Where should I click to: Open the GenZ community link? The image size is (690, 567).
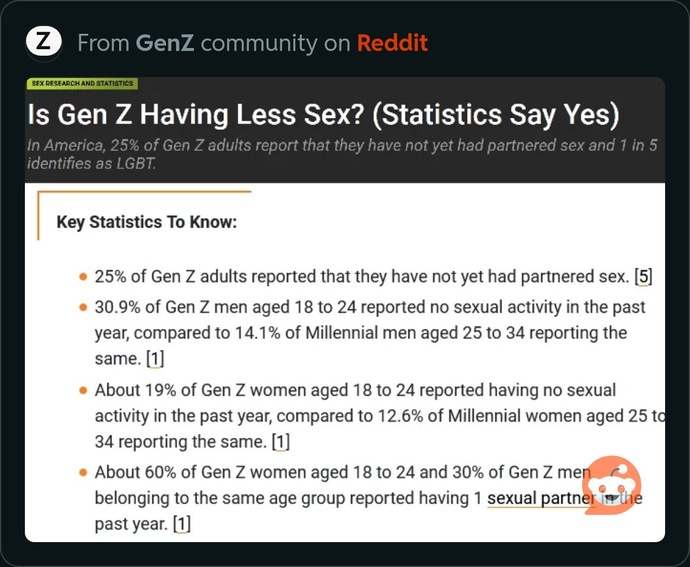click(165, 43)
